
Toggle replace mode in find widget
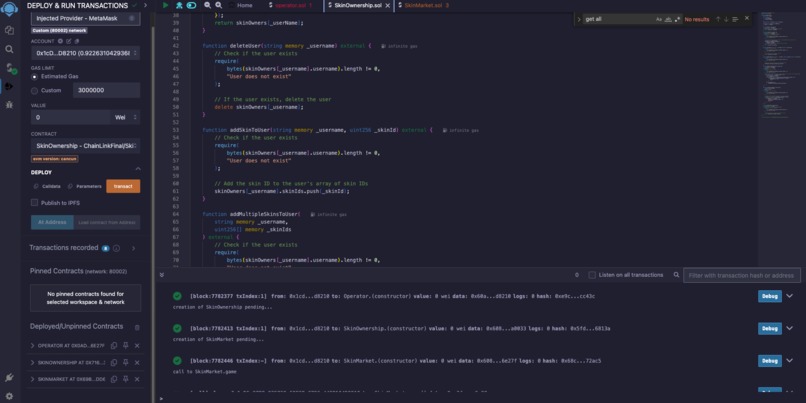[579, 19]
